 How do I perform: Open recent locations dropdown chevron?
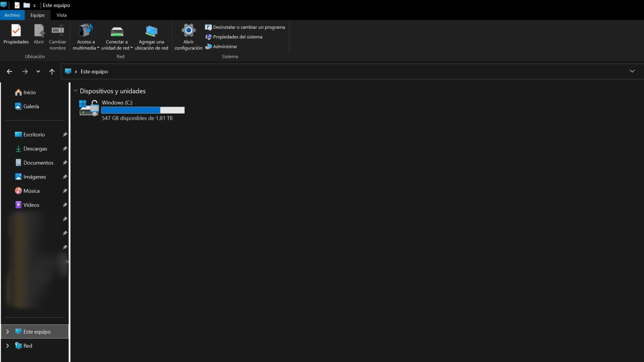pyautogui.click(x=38, y=71)
